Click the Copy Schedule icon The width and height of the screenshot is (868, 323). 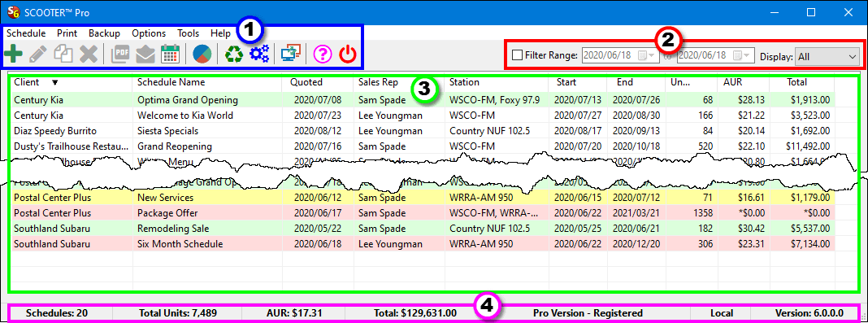63,55
